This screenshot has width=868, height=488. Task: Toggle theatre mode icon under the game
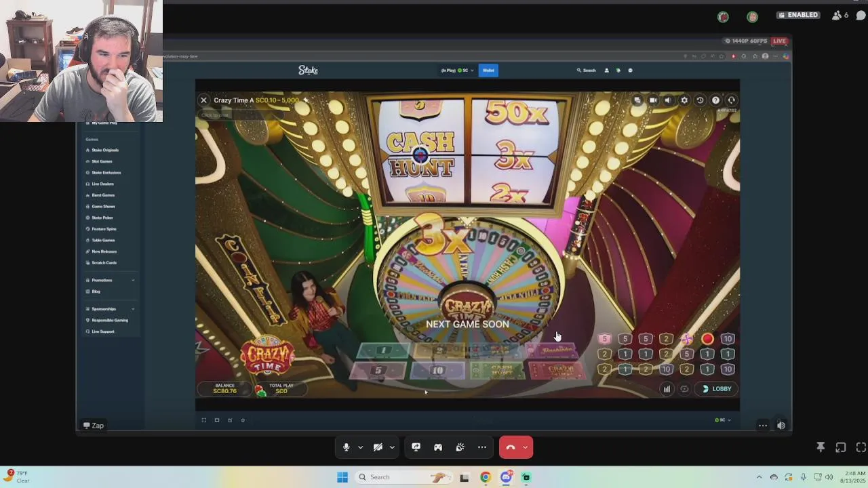pos(217,420)
